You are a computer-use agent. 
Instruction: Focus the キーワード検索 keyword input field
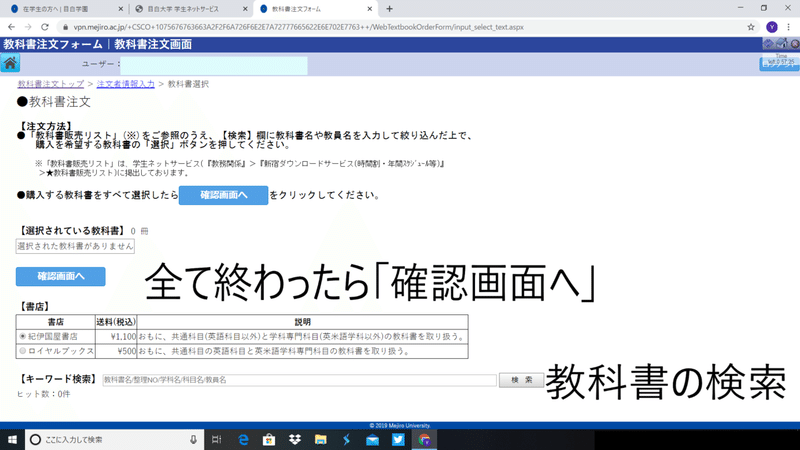[x=299, y=380]
